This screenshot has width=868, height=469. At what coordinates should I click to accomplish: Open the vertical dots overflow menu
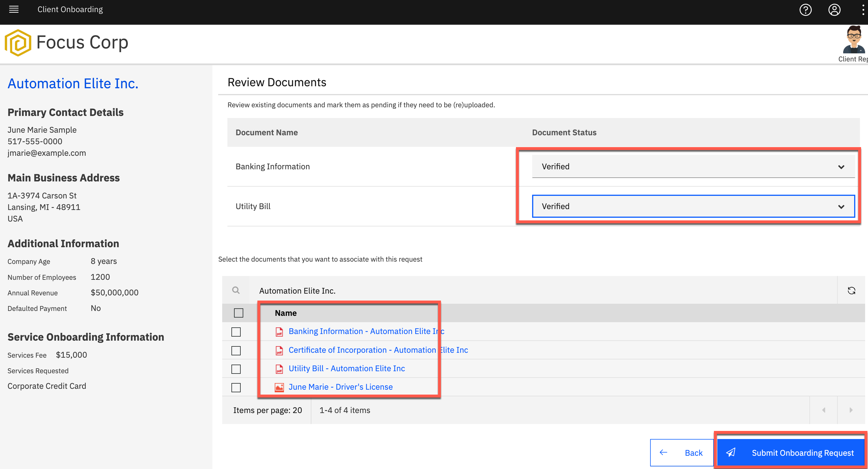click(x=863, y=10)
